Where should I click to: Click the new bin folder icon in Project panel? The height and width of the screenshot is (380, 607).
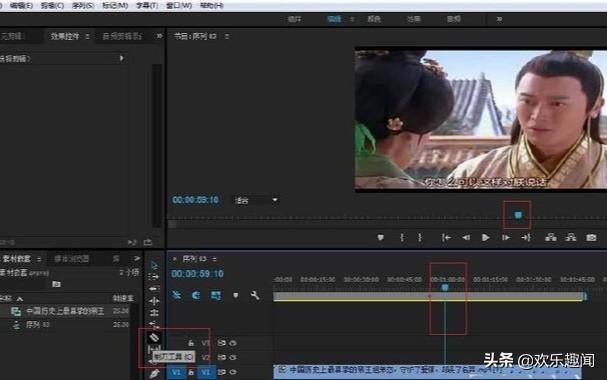57,284
